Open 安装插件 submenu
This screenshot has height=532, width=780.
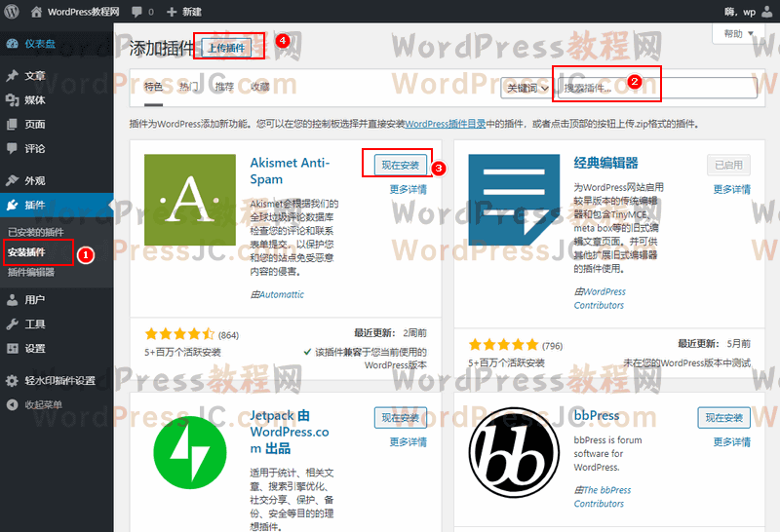(26, 252)
